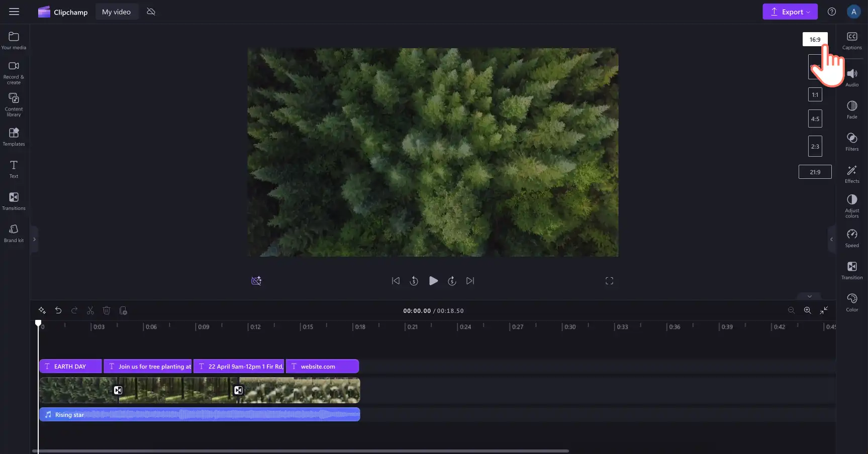Click the horizontal timeline scrollbar
Viewport: 868px width, 454px height.
coord(301,451)
